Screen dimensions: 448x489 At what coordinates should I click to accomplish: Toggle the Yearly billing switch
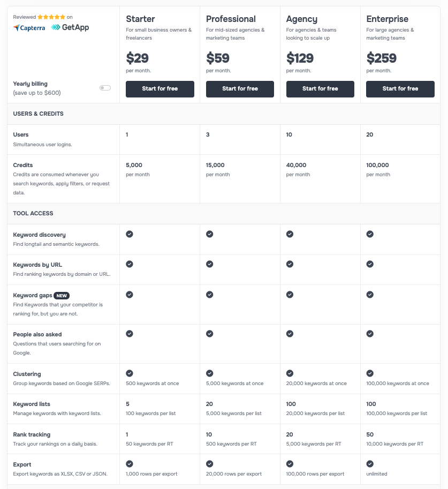point(105,88)
